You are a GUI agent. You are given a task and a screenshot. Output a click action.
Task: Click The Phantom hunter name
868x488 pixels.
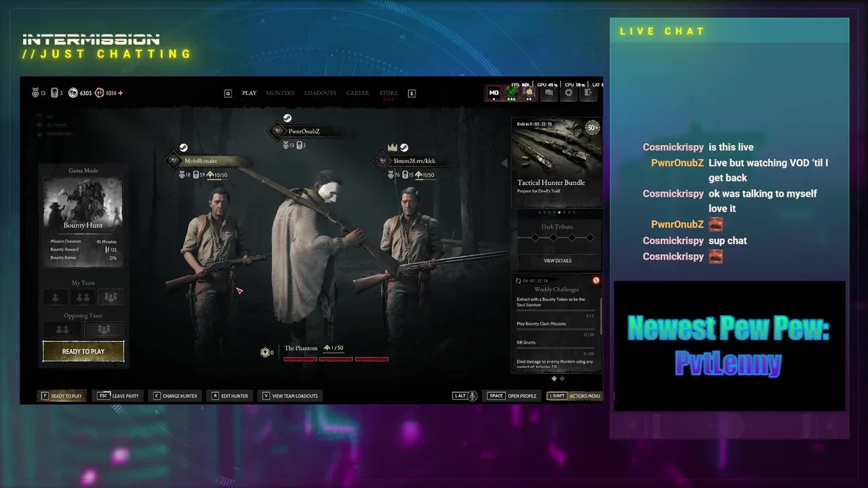301,348
